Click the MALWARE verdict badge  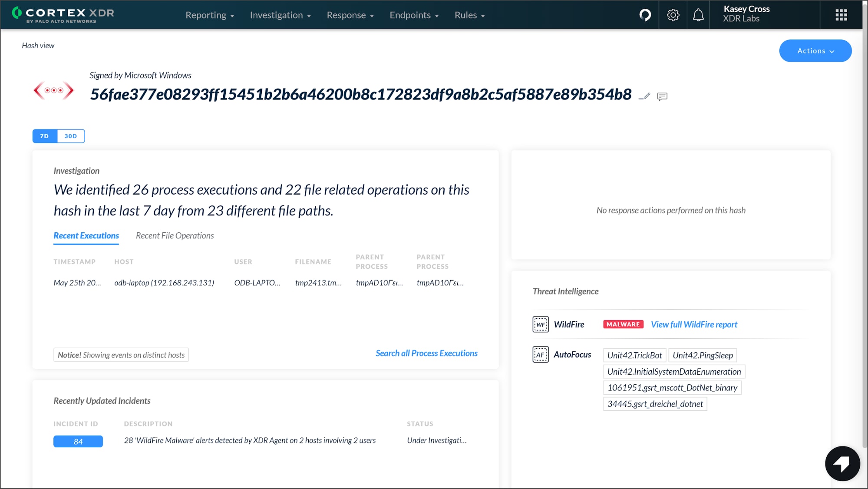coord(623,324)
